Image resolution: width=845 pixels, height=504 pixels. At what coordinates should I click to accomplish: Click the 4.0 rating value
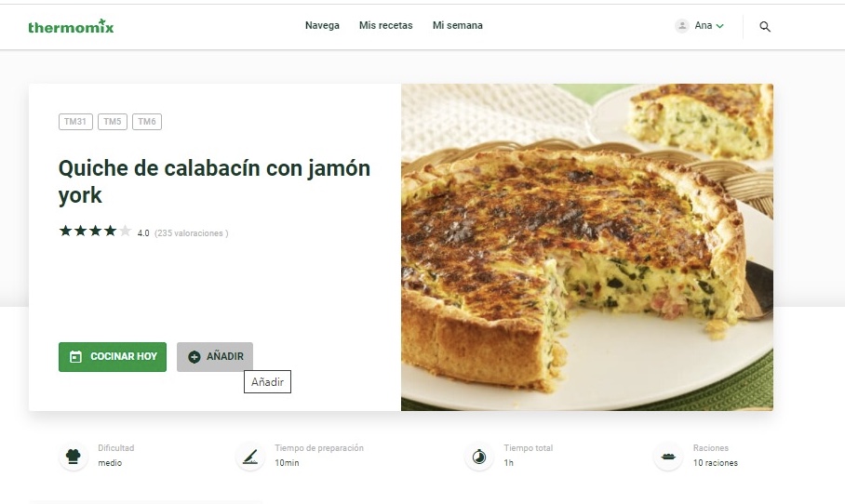click(x=143, y=233)
